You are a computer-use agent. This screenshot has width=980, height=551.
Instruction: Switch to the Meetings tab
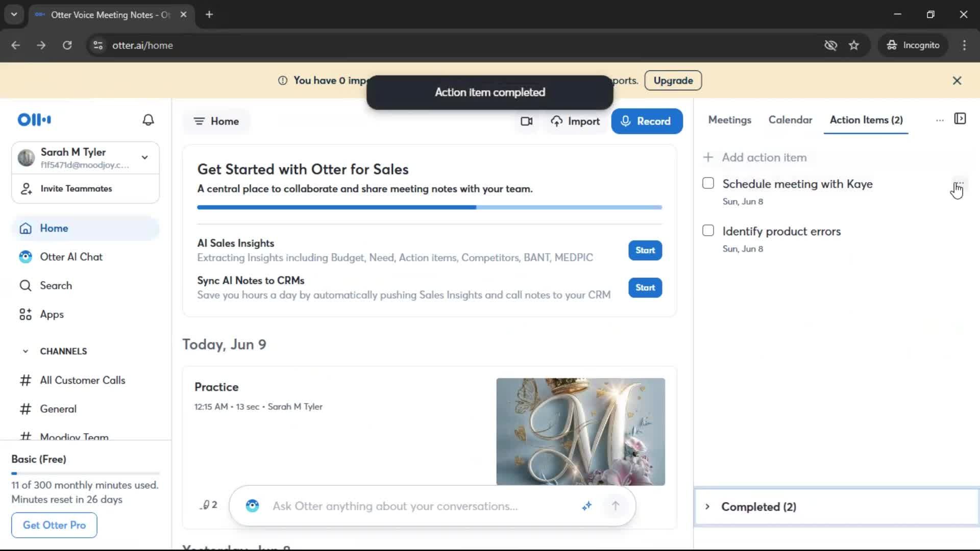pos(729,120)
